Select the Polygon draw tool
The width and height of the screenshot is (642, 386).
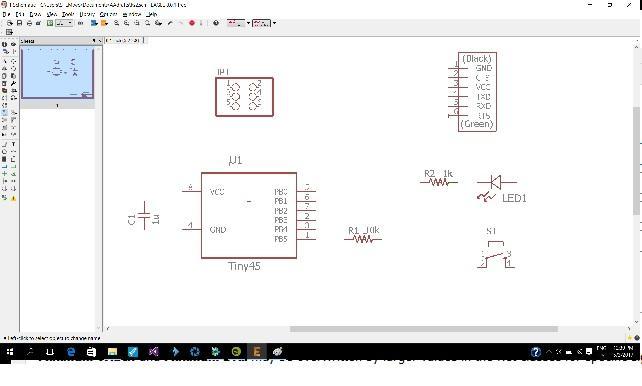tap(14, 159)
